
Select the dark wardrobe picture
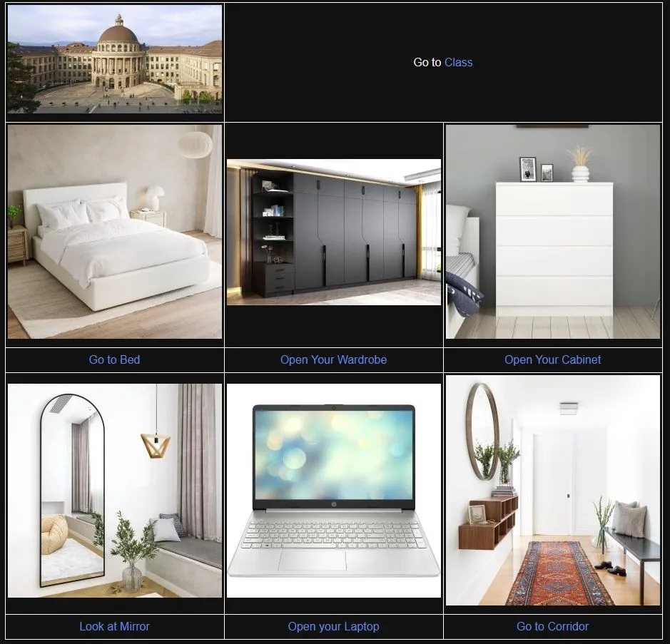(333, 232)
